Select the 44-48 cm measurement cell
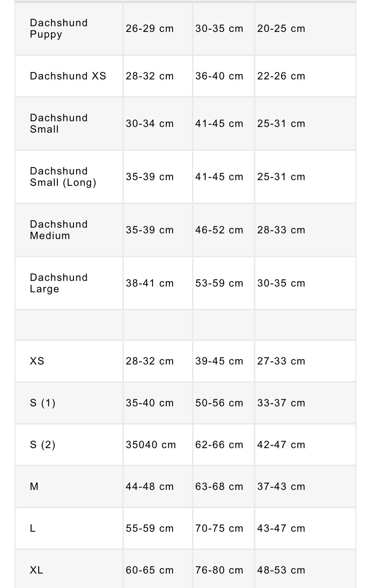This screenshot has height=588, width=366. click(x=150, y=487)
